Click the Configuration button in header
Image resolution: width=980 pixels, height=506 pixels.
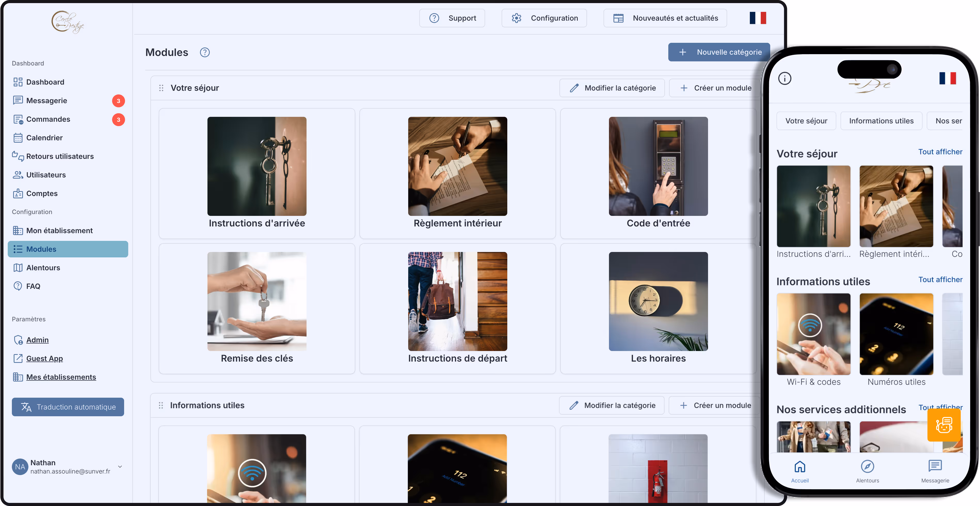(544, 18)
